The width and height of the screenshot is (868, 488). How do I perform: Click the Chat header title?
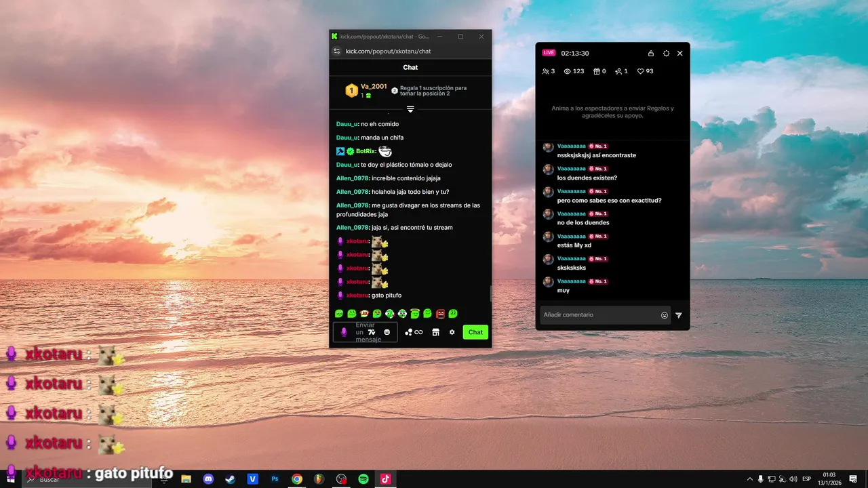pyautogui.click(x=410, y=67)
